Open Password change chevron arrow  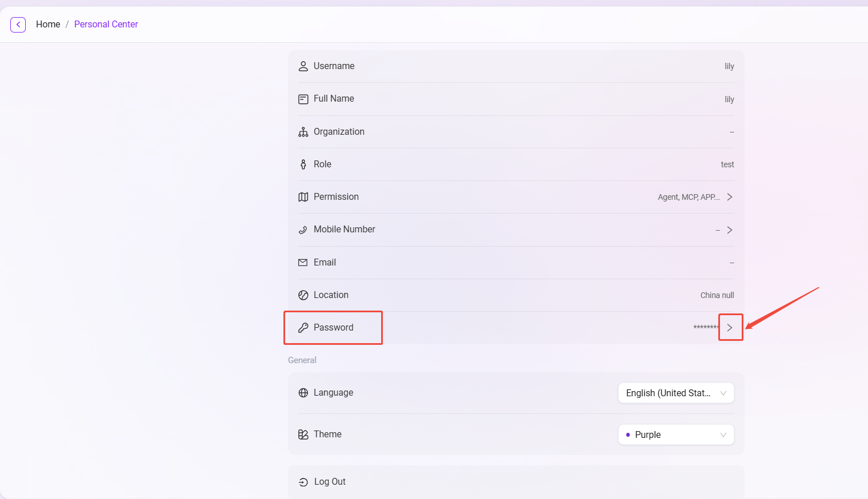coord(730,328)
